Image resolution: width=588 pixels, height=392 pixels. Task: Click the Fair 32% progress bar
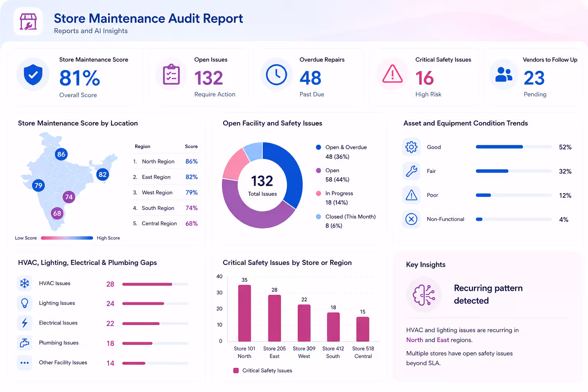coord(514,171)
